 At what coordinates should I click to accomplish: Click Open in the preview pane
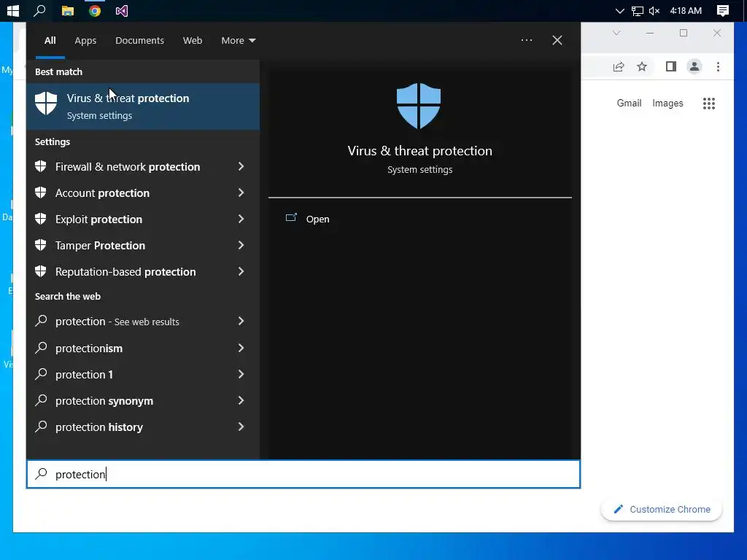[x=317, y=219]
